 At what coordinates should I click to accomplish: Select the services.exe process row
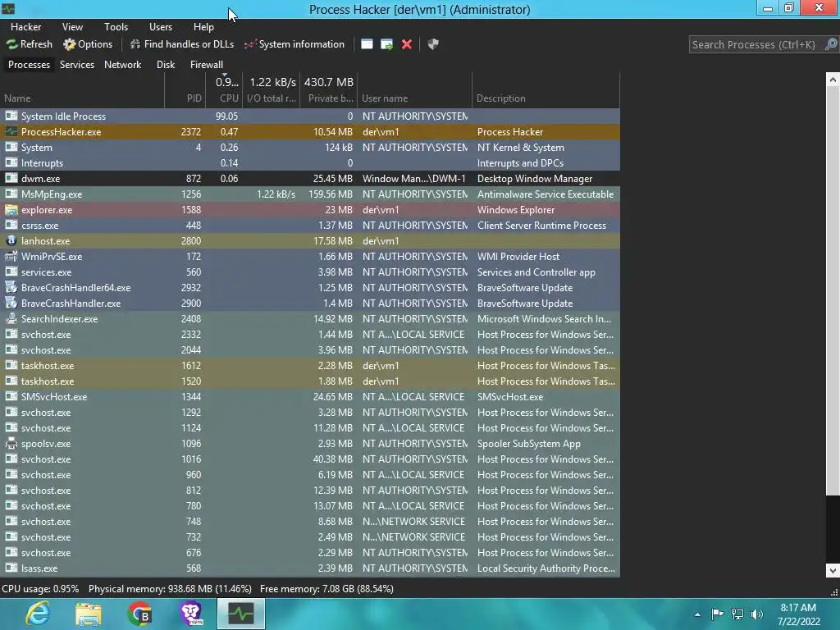pyautogui.click(x=309, y=272)
